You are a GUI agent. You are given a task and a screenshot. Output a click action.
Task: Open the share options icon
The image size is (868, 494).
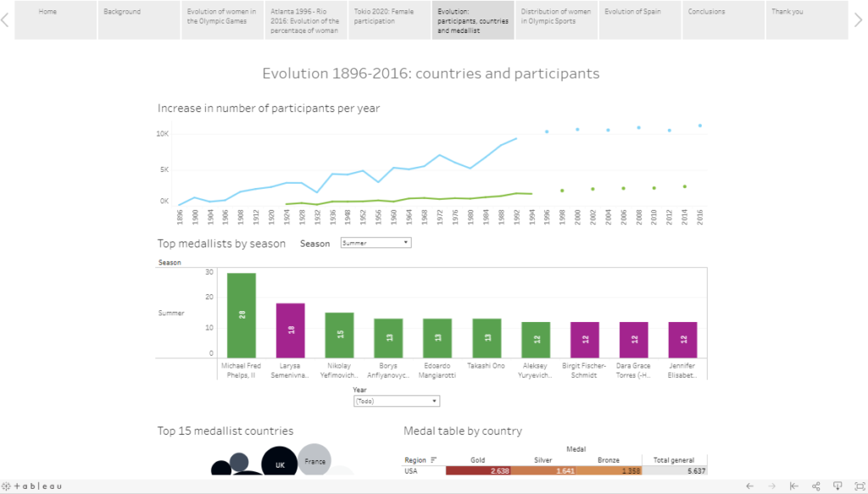click(x=816, y=486)
